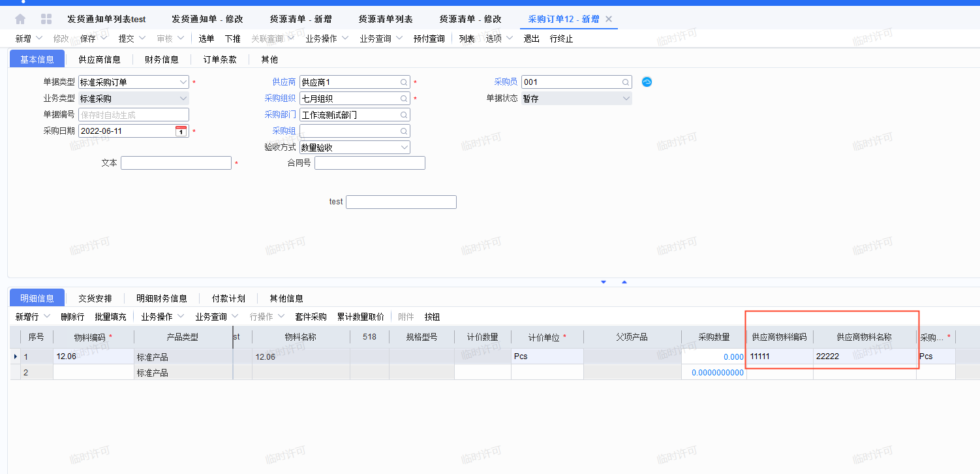Select cell 11111 in 供应商物料编码

coord(780,356)
